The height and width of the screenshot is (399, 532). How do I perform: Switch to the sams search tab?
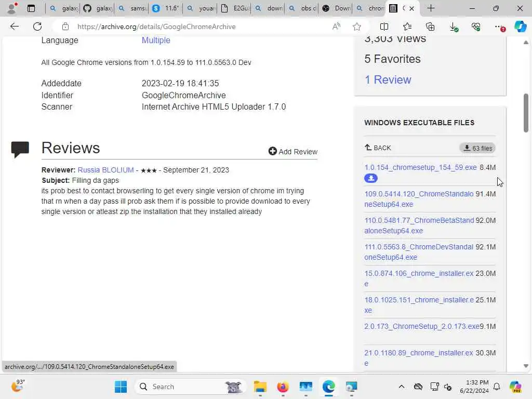tap(132, 8)
